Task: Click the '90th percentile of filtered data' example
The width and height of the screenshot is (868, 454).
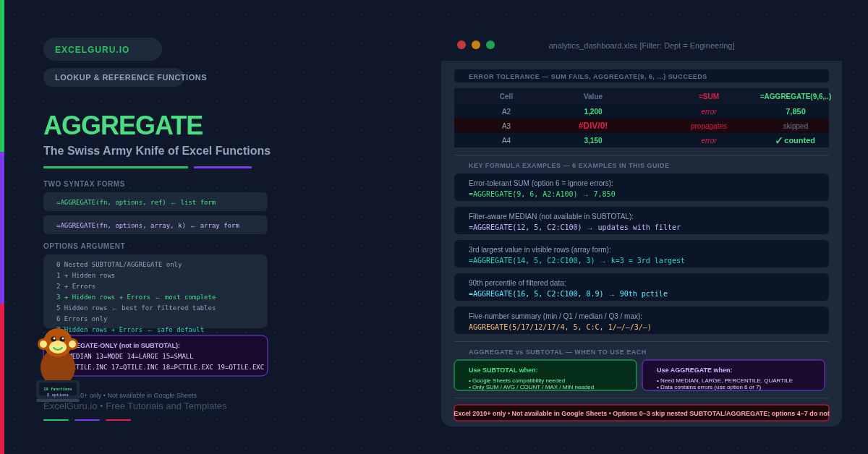Action: coord(642,287)
